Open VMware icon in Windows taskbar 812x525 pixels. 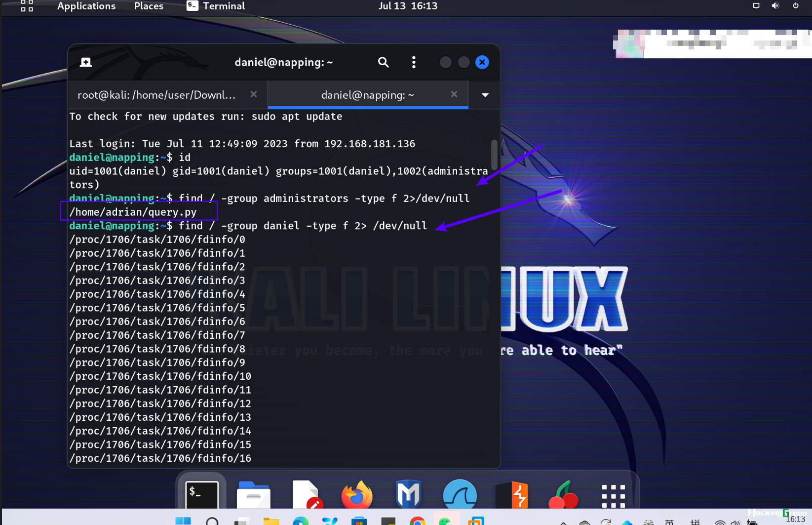click(476, 521)
